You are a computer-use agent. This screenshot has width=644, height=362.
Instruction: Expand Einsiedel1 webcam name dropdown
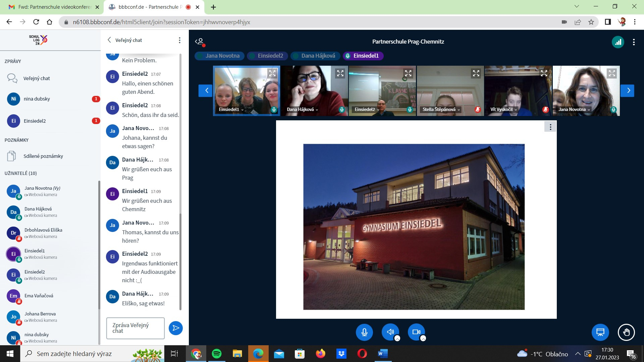(x=231, y=109)
